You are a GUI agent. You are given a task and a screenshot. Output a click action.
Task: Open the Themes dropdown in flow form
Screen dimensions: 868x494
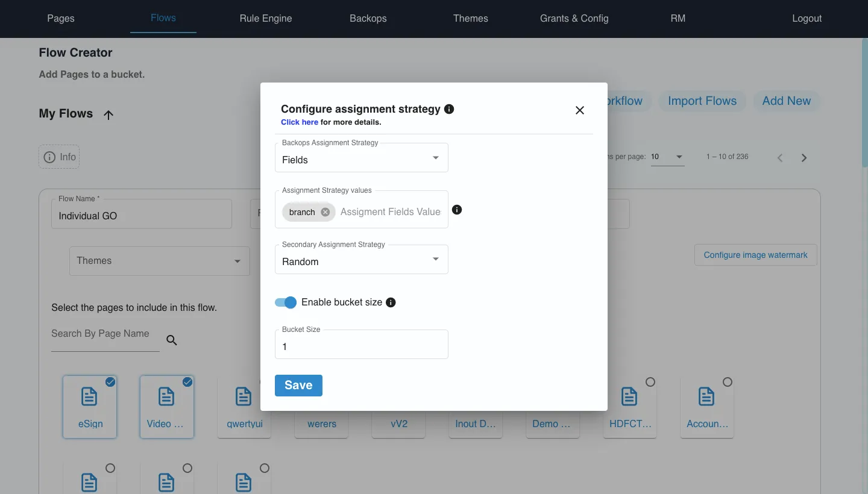click(160, 261)
